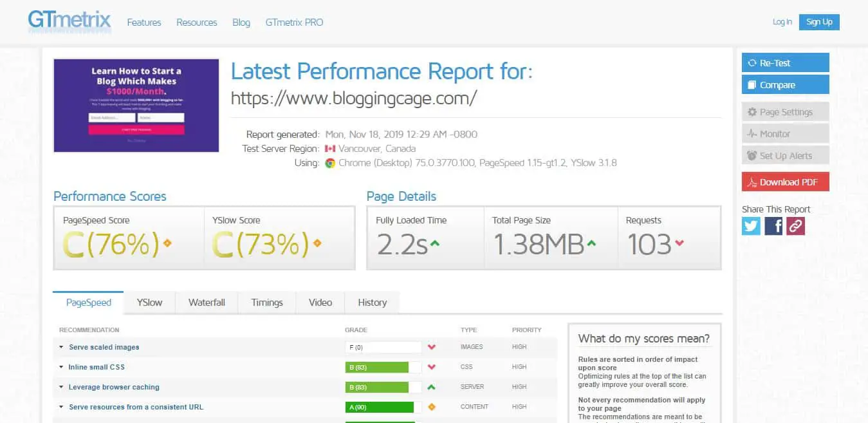This screenshot has width=868, height=423.
Task: Click the GTmetrix logo
Action: [69, 21]
